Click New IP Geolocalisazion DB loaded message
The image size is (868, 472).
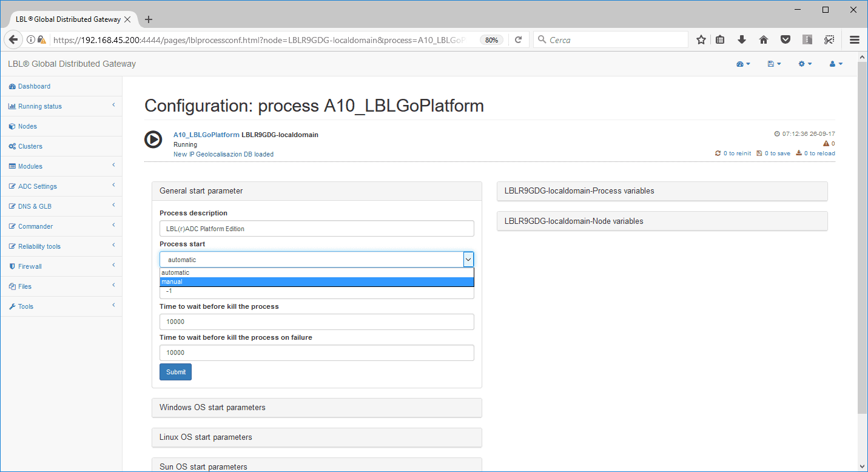click(223, 154)
